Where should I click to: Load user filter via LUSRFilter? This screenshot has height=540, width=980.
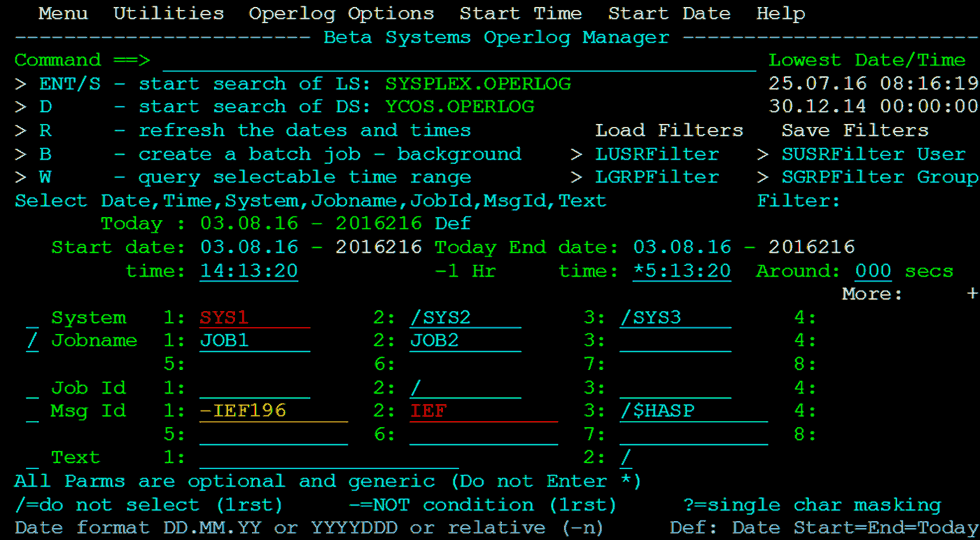tap(657, 154)
